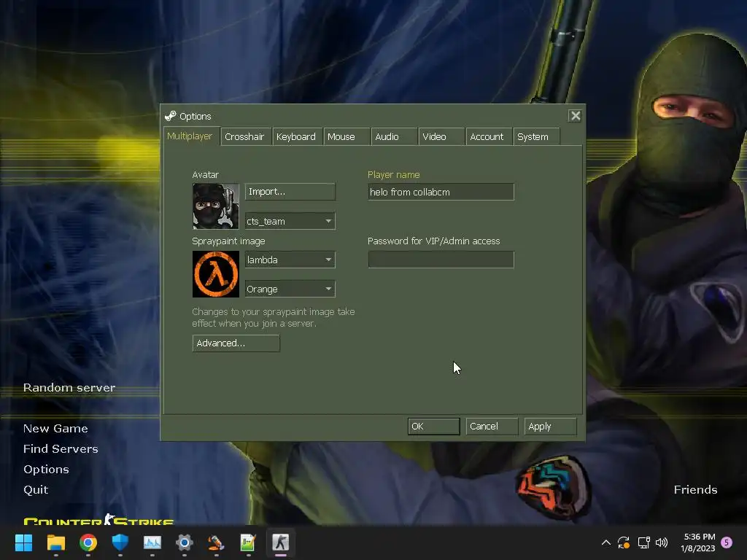Open the Orange spray color dropdown
This screenshot has width=747, height=560.
tap(290, 289)
